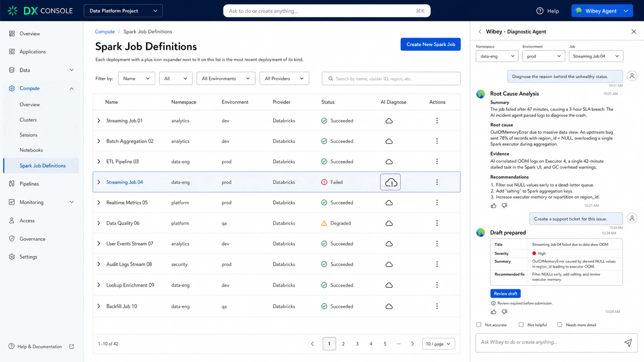Open the Environment prod dropdown in Wibey panel
Viewport: 644px width, 362px height.
(543, 56)
